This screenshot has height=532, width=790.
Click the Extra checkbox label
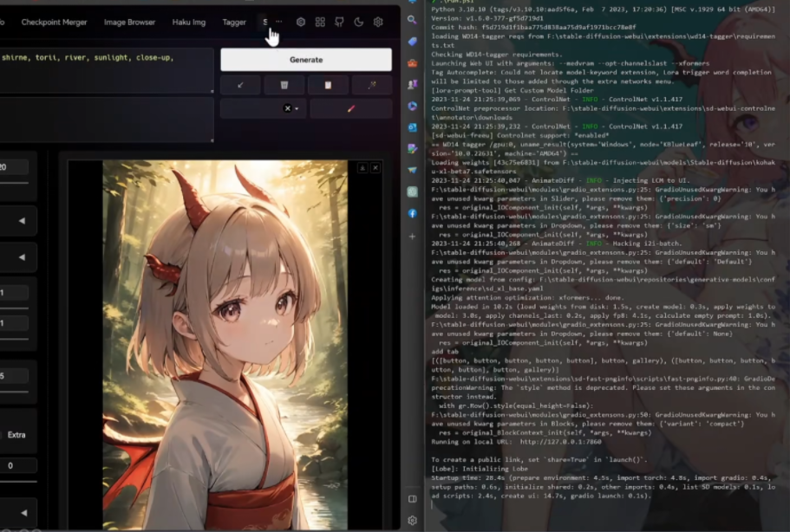coord(16,435)
